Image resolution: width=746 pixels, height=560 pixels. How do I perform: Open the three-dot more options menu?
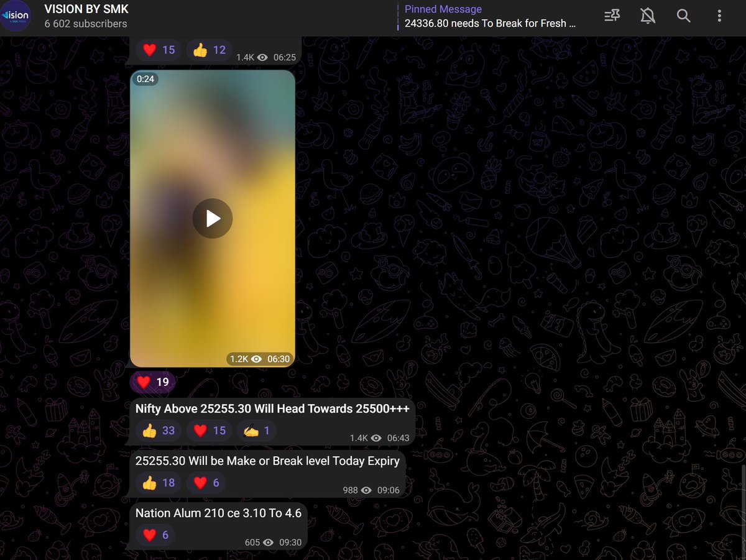(719, 16)
